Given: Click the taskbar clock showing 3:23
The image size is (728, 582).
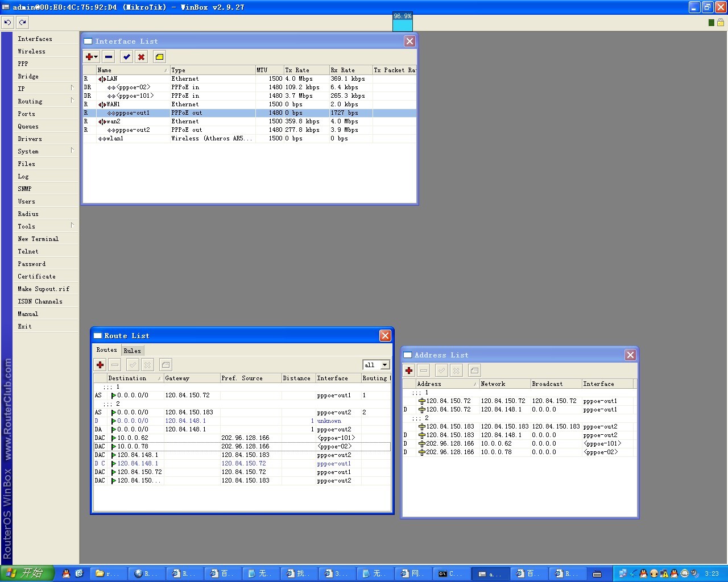Looking at the screenshot, I should tap(712, 573).
